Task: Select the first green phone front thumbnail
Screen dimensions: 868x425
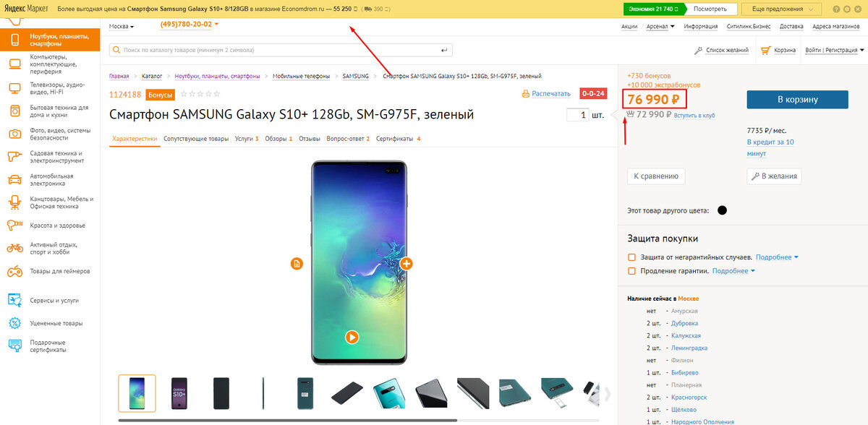Action: tap(137, 393)
